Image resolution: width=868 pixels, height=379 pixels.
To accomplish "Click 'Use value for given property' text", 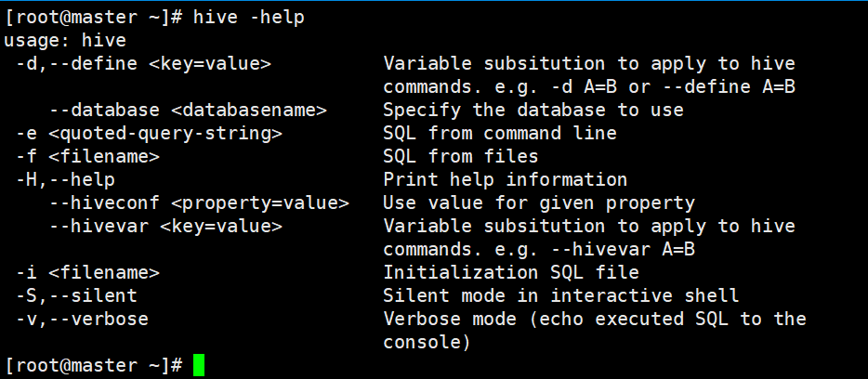I will tap(539, 203).
